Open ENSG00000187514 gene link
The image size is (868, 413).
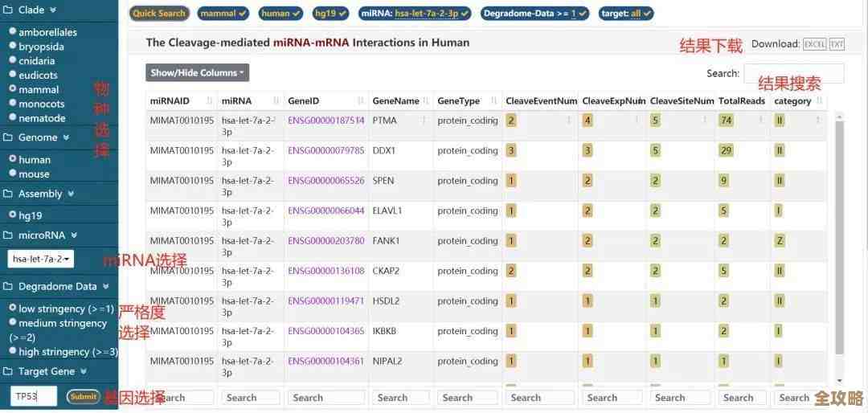tap(325, 121)
